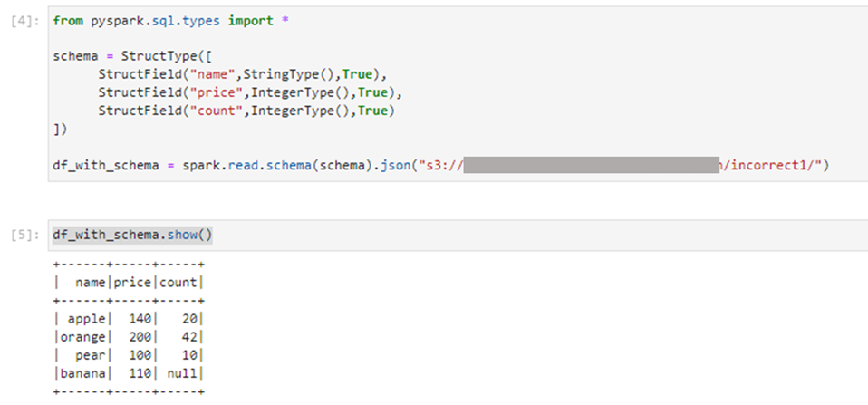868x405 pixels.
Task: Click the 'price' column header in output
Action: point(132,283)
